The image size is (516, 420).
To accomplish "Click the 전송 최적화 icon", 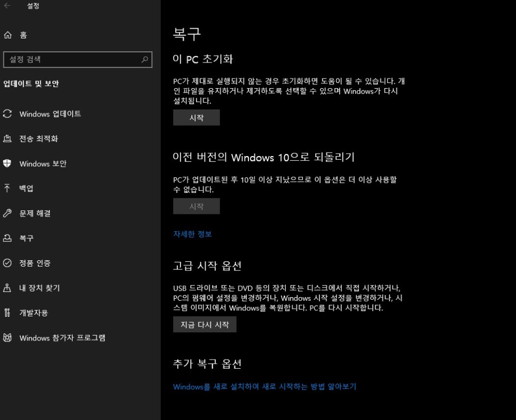I will (7, 138).
